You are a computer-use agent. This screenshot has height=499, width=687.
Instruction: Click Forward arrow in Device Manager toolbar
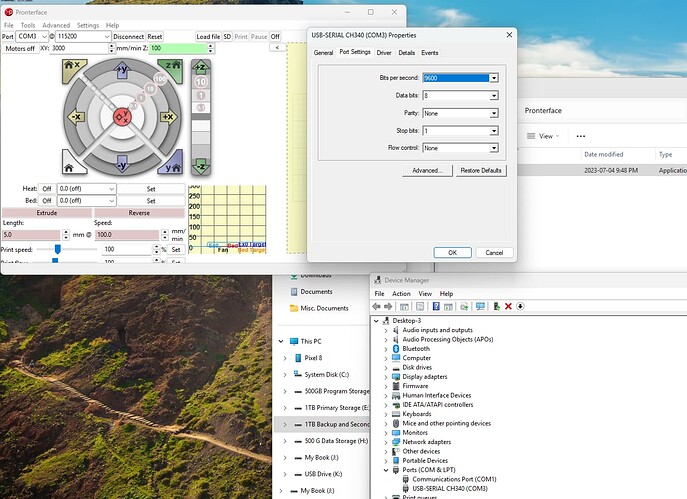(388, 306)
